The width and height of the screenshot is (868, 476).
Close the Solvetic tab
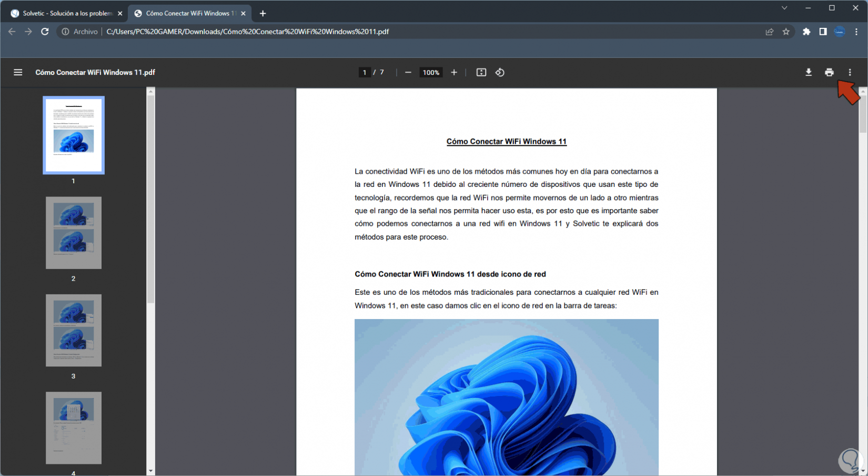(x=120, y=14)
